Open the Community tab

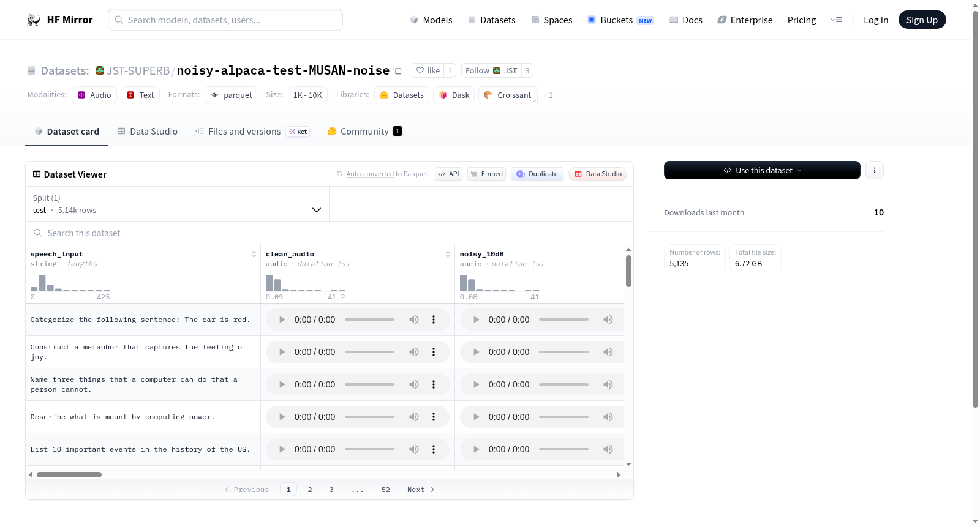pos(364,132)
